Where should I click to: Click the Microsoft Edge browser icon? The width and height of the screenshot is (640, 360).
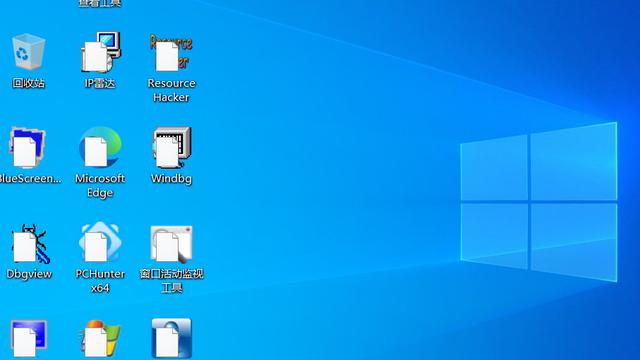(100, 147)
